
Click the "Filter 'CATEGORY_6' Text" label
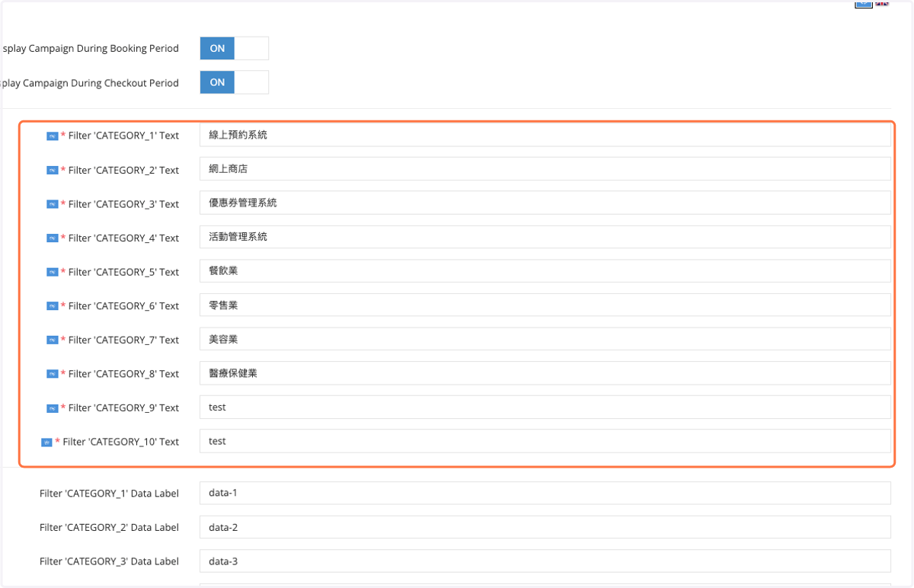[123, 305]
